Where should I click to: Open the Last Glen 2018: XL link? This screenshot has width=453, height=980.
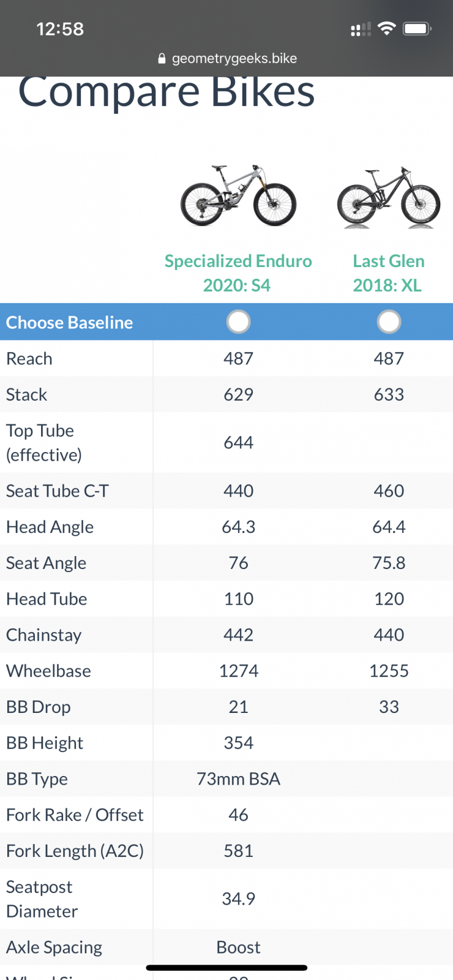pos(388,273)
